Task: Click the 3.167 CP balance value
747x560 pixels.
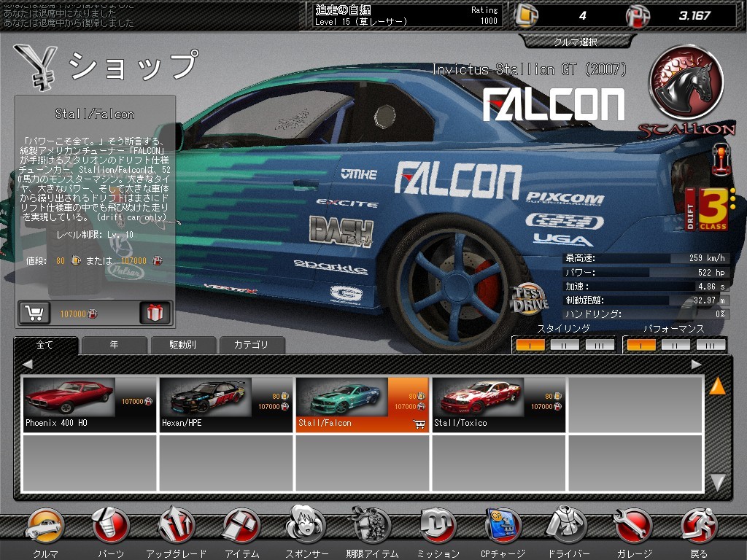Action: click(x=694, y=16)
